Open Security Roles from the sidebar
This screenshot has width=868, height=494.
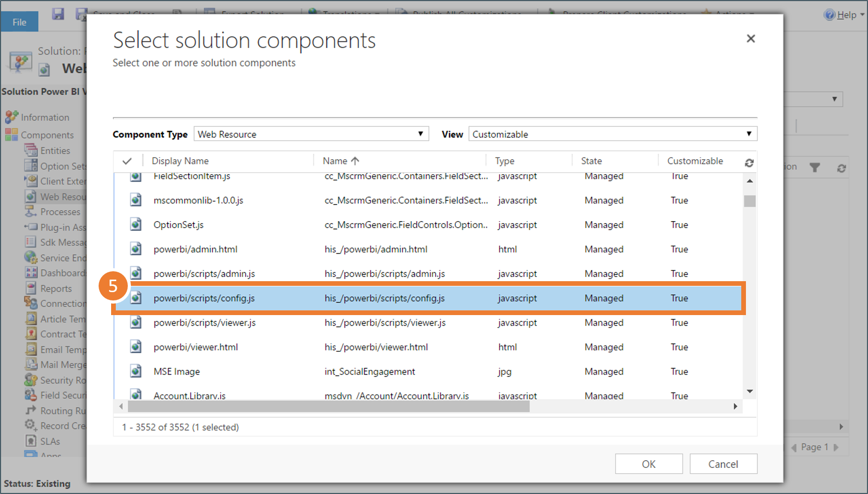tap(31, 380)
